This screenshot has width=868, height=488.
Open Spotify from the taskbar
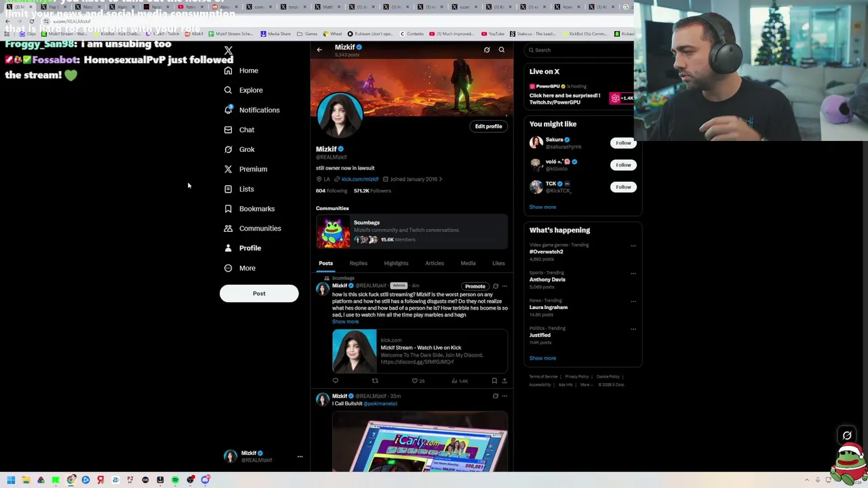[175, 480]
